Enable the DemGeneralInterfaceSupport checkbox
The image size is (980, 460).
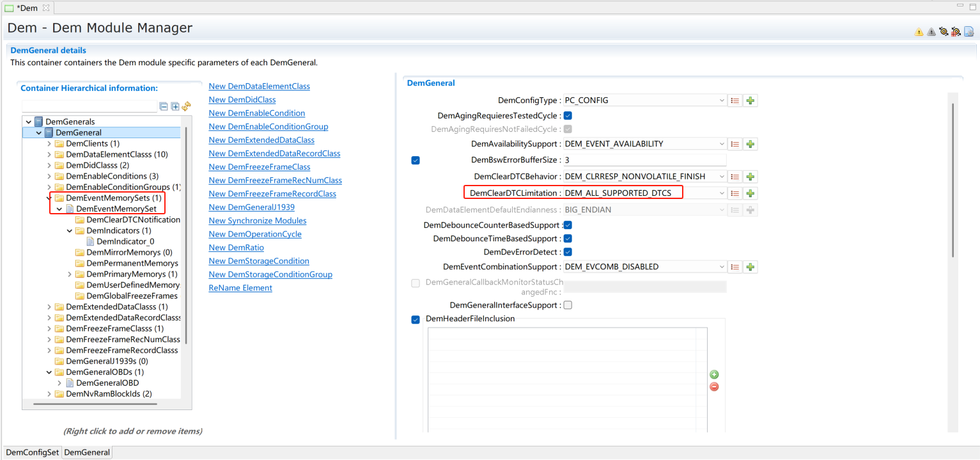[x=568, y=305]
